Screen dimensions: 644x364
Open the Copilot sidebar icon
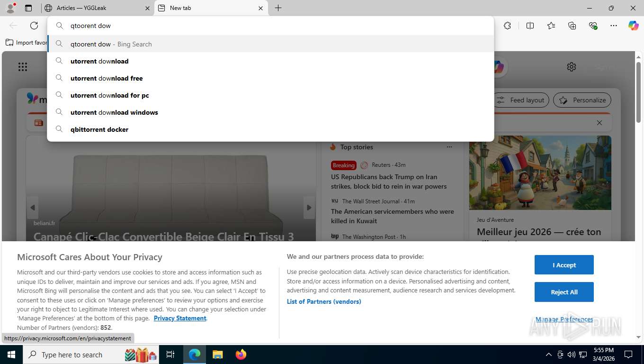point(634,26)
